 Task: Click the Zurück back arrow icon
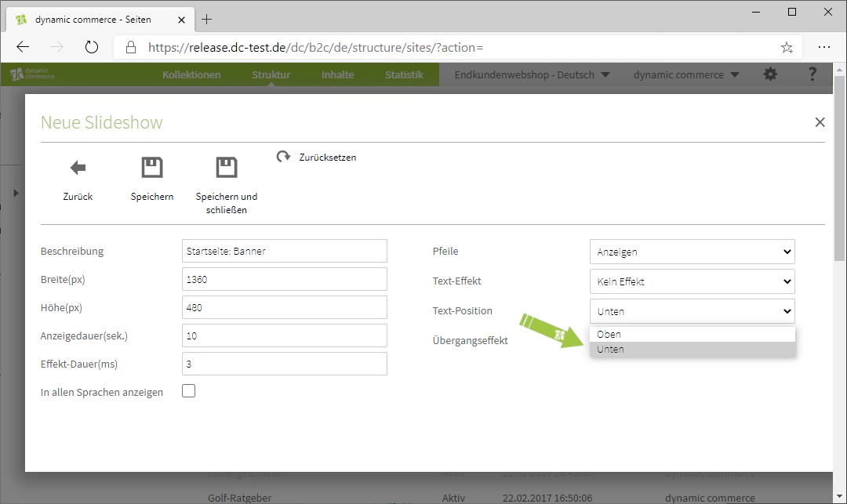[x=78, y=168]
